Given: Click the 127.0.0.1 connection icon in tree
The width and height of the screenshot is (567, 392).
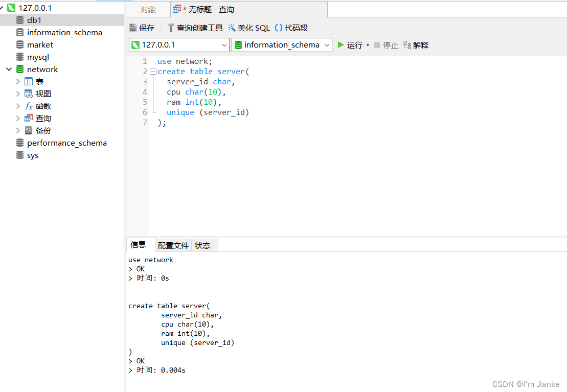Looking at the screenshot, I should (11, 8).
